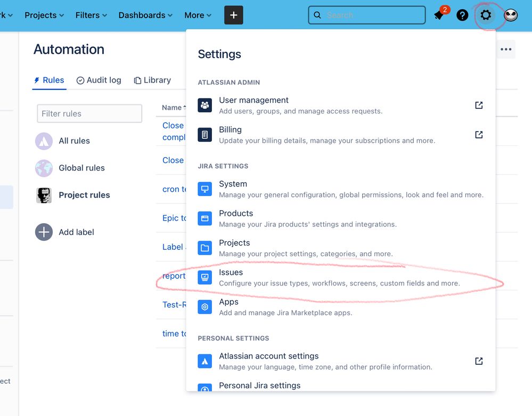The width and height of the screenshot is (532, 416).
Task: Select System settings entry
Action: point(340,189)
